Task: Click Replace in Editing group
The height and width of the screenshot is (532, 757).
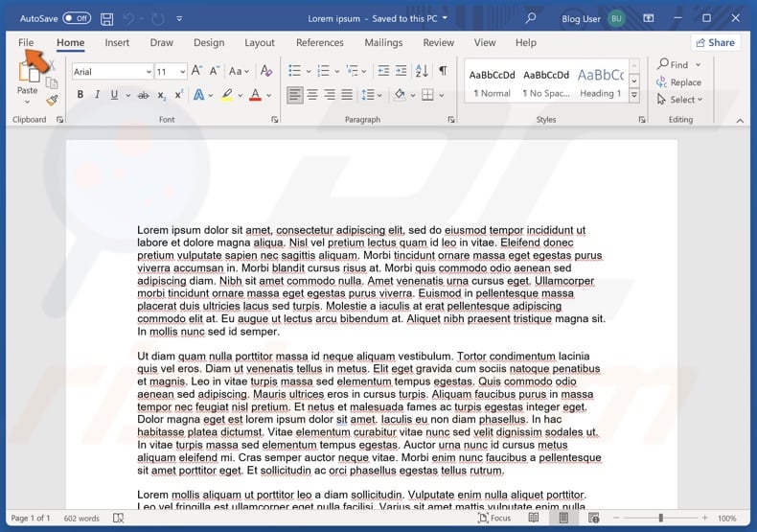Action: [x=678, y=82]
